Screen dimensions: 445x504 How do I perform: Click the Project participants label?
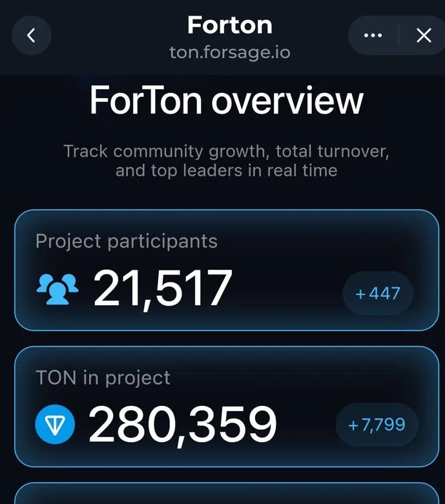click(x=127, y=241)
